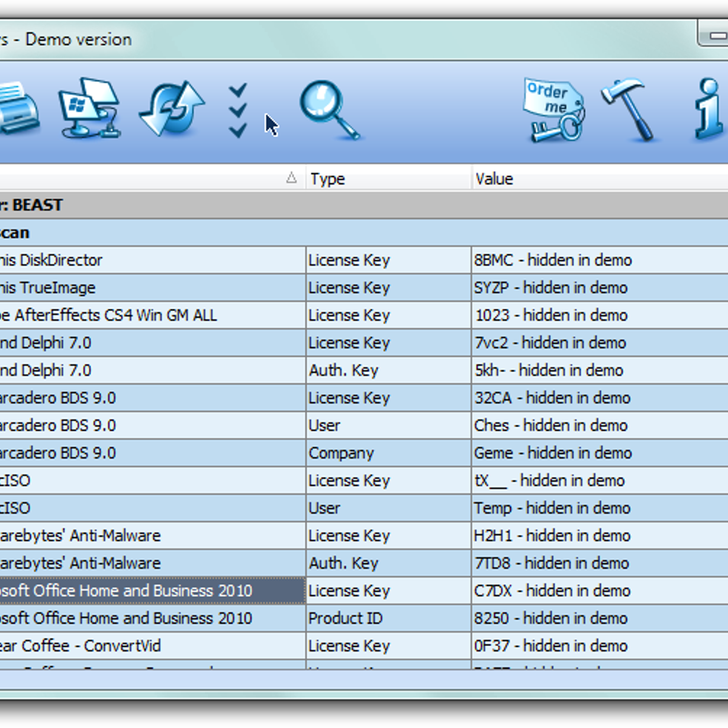Image resolution: width=728 pixels, height=728 pixels.
Task: Click the value '32CA - hidden in demo'
Action: pos(552,398)
